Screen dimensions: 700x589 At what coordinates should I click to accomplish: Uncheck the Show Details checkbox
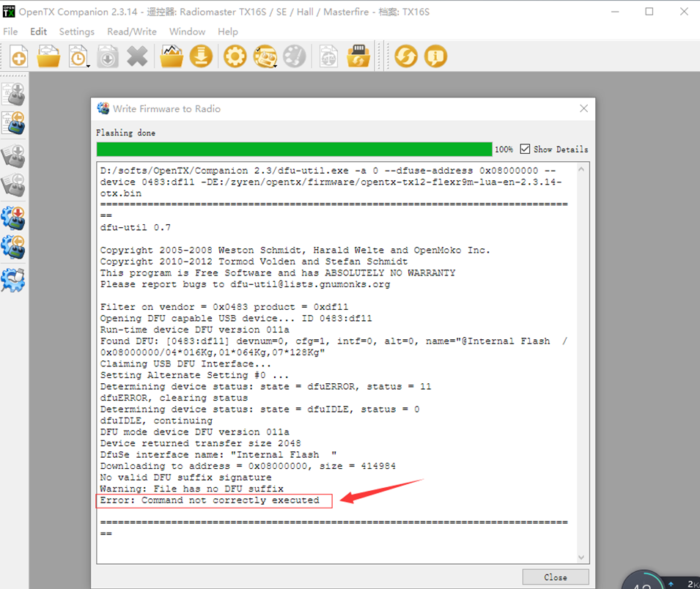(x=525, y=149)
